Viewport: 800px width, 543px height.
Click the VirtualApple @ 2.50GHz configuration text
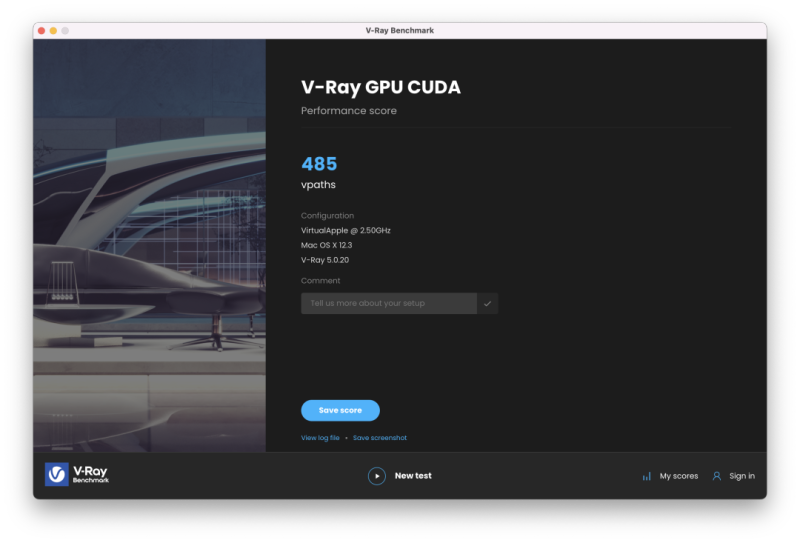[x=346, y=230]
